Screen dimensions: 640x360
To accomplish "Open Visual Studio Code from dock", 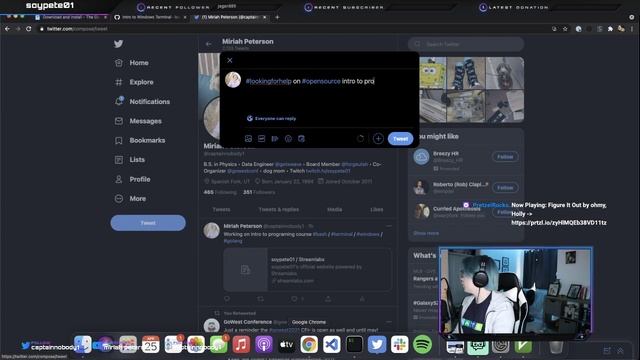I will 332,345.
